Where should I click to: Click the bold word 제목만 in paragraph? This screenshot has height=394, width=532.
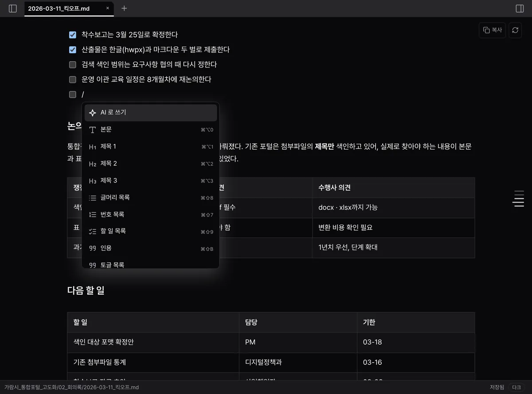pyautogui.click(x=325, y=146)
